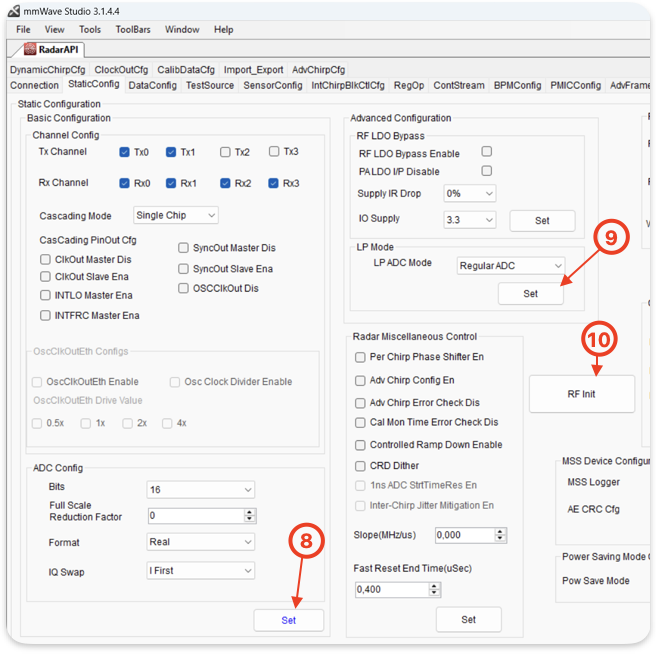This screenshot has height=654, width=656.
Task: Open the Tools menu
Action: click(x=90, y=30)
